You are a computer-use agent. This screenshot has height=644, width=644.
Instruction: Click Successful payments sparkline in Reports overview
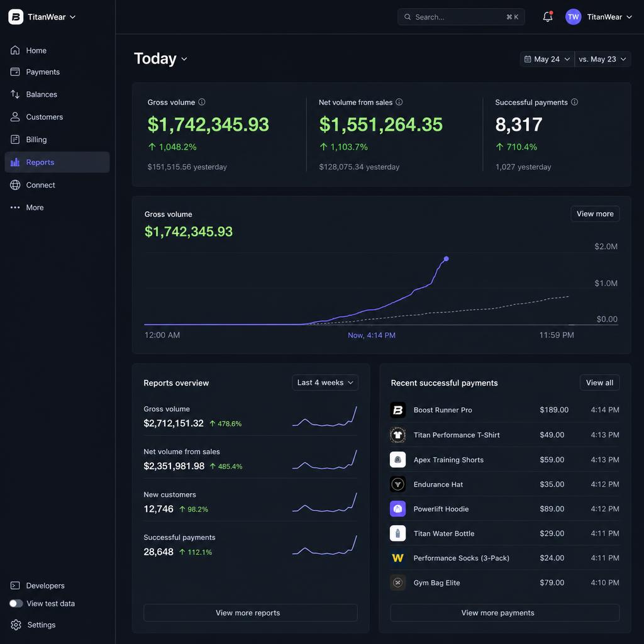click(x=325, y=545)
